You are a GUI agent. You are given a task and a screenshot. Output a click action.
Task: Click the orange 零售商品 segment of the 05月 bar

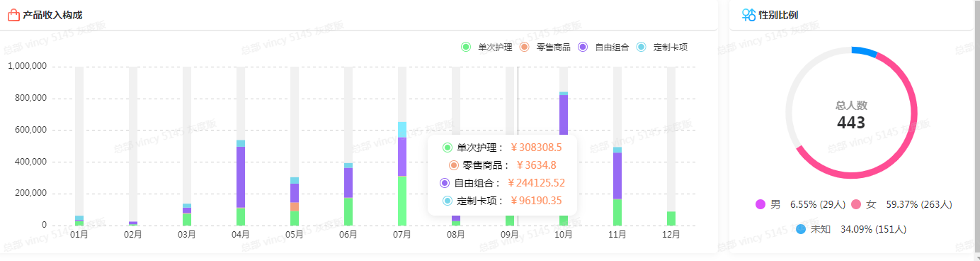click(295, 206)
